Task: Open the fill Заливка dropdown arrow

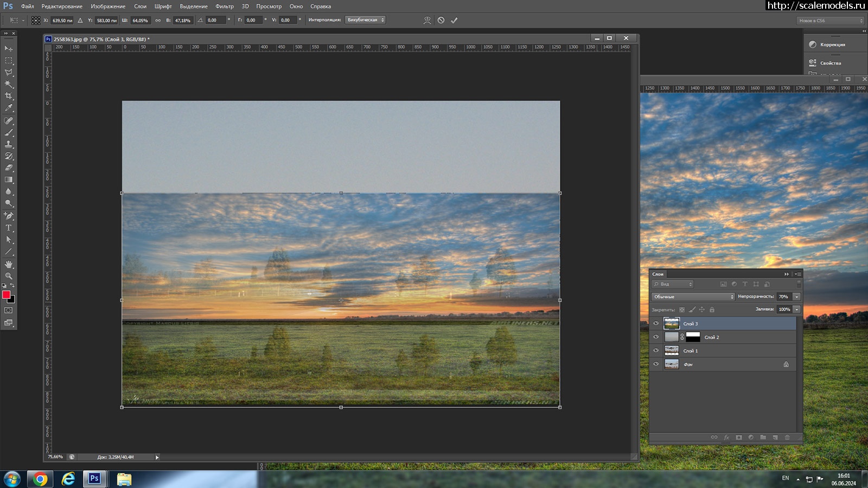Action: pos(796,309)
